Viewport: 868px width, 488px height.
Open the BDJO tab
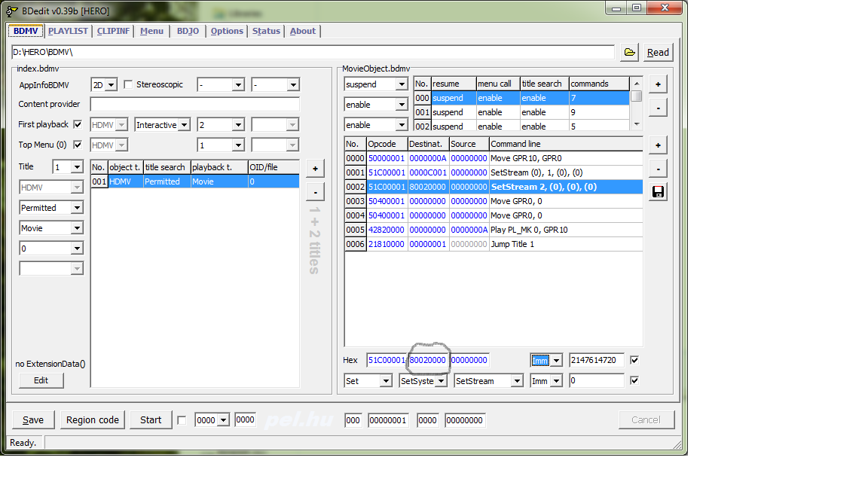(x=188, y=31)
